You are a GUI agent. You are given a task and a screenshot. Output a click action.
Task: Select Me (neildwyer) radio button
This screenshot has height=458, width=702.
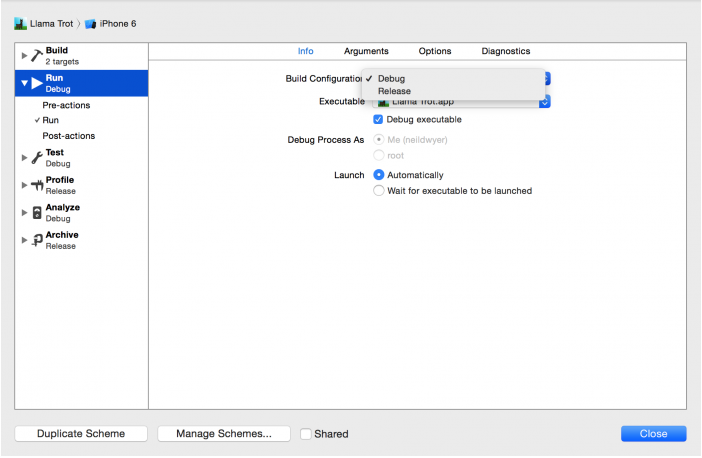click(379, 140)
